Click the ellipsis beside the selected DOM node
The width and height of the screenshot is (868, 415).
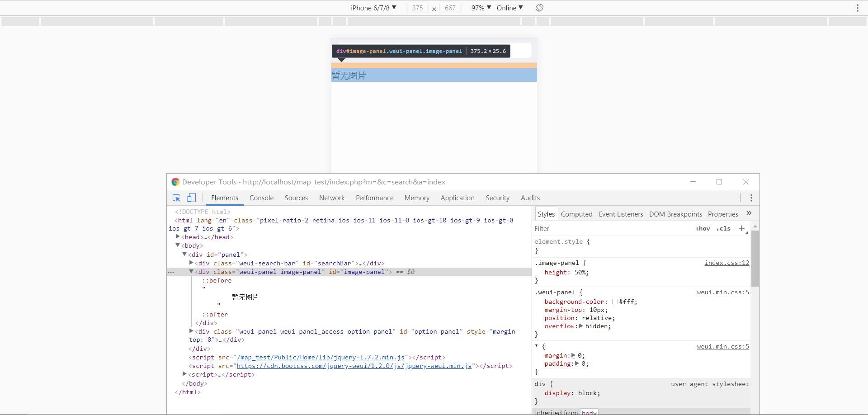(171, 272)
